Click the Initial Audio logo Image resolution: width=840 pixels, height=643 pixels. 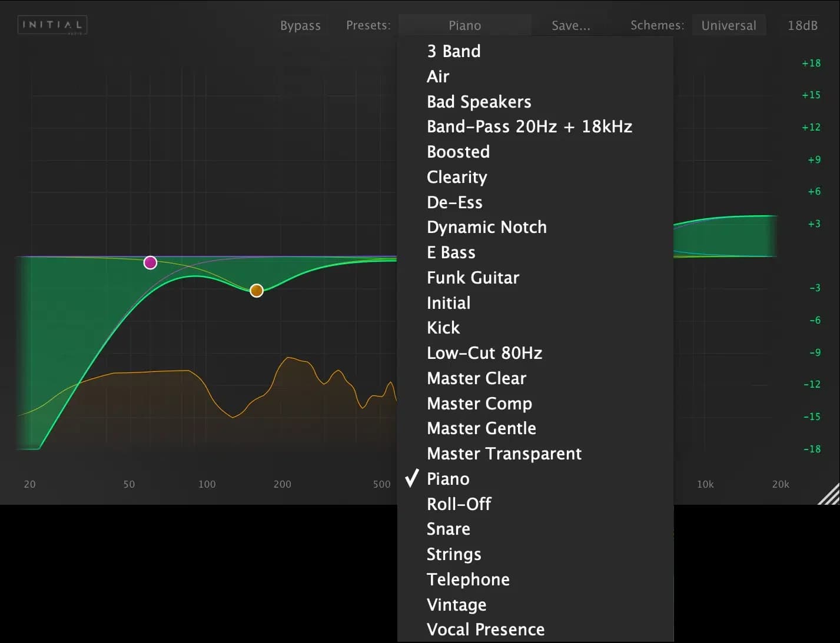click(x=52, y=25)
